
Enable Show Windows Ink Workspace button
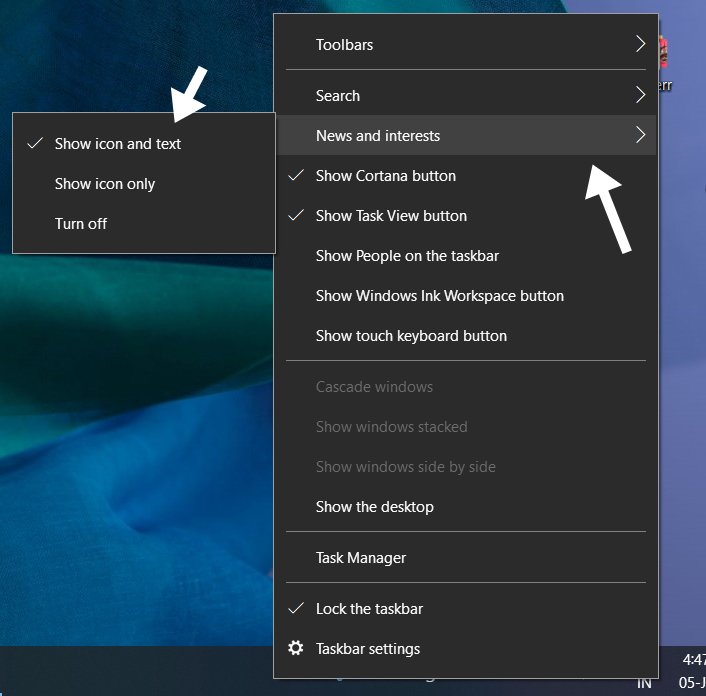point(466,296)
